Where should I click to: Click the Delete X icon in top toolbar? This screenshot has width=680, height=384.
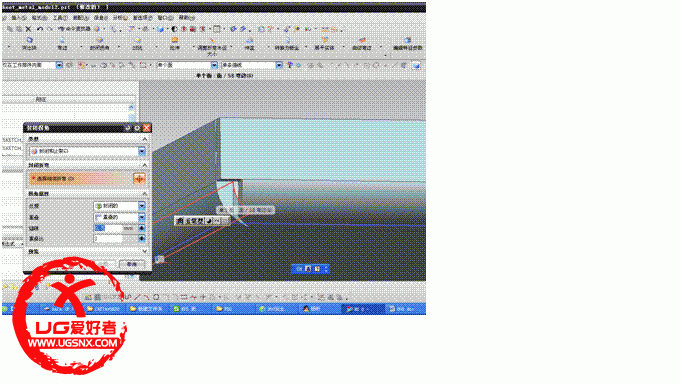[x=29, y=29]
